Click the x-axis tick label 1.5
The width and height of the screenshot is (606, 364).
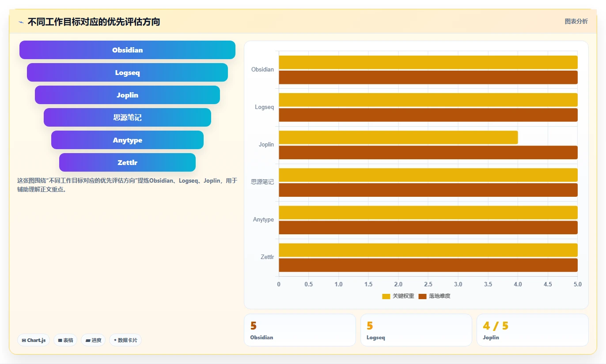pos(368,284)
